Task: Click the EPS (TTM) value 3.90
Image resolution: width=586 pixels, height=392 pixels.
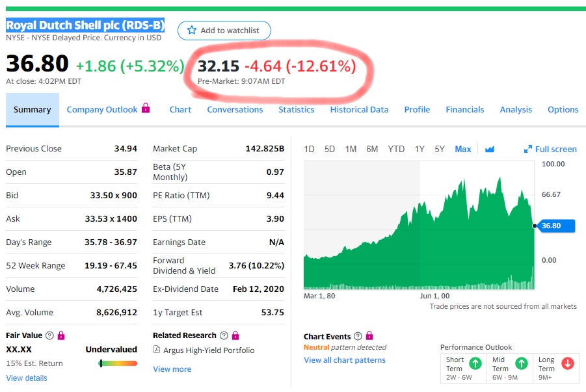Action: coord(275,218)
